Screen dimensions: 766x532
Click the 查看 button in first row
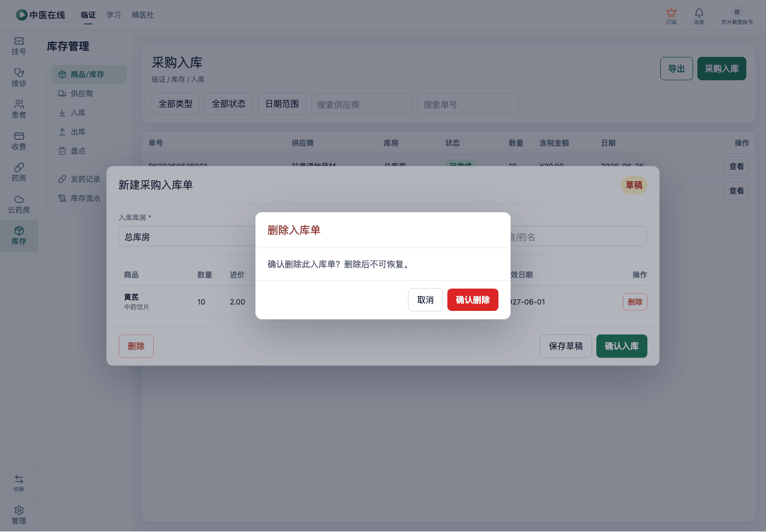point(737,166)
